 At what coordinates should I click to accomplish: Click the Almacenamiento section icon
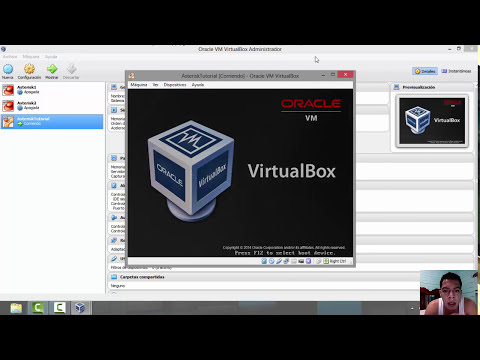(x=114, y=185)
